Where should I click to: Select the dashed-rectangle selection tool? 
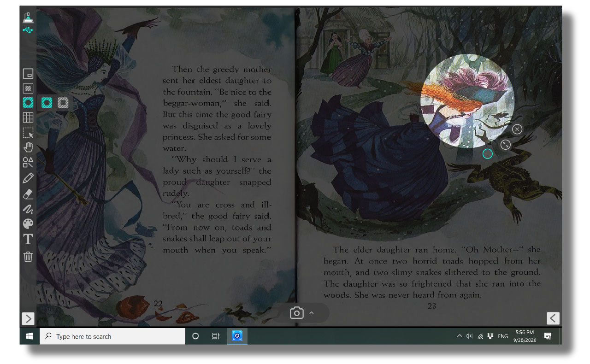(x=28, y=133)
